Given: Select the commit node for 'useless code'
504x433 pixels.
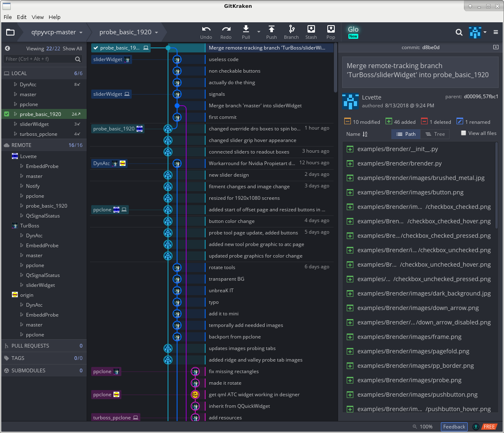Looking at the screenshot, I should [x=177, y=59].
